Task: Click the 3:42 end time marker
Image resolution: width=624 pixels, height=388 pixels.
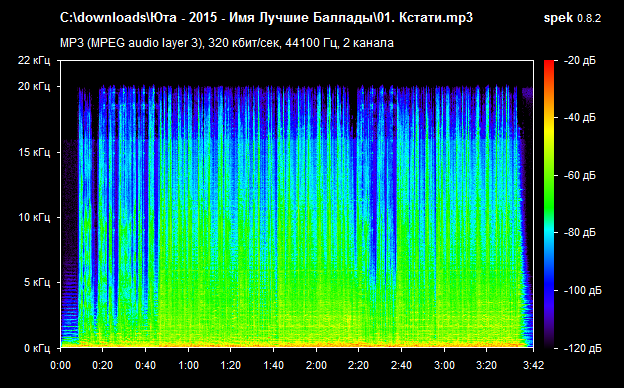Action: [533, 365]
